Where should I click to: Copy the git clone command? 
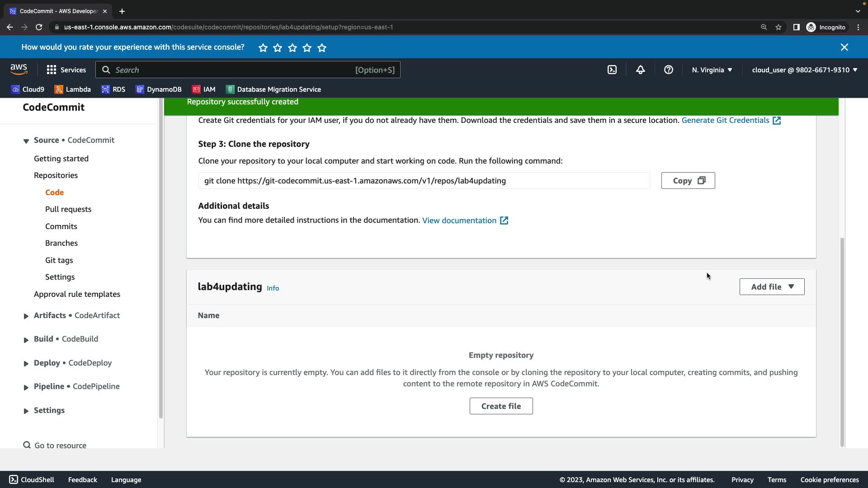[688, 180]
